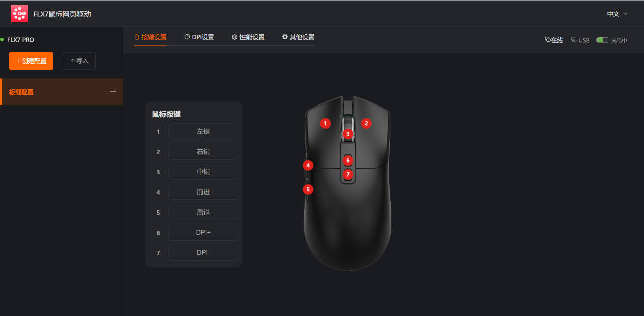Click the battery charging indicator
This screenshot has height=316, width=644.
(602, 40)
